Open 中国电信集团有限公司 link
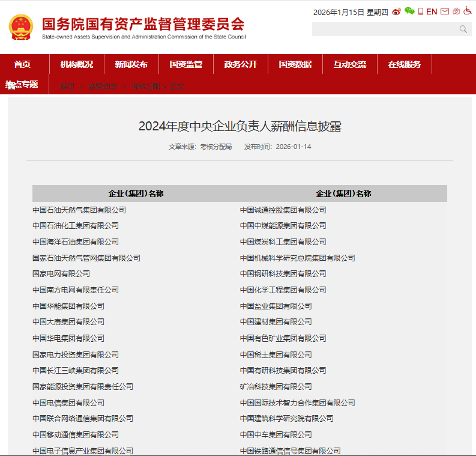 click(68, 403)
